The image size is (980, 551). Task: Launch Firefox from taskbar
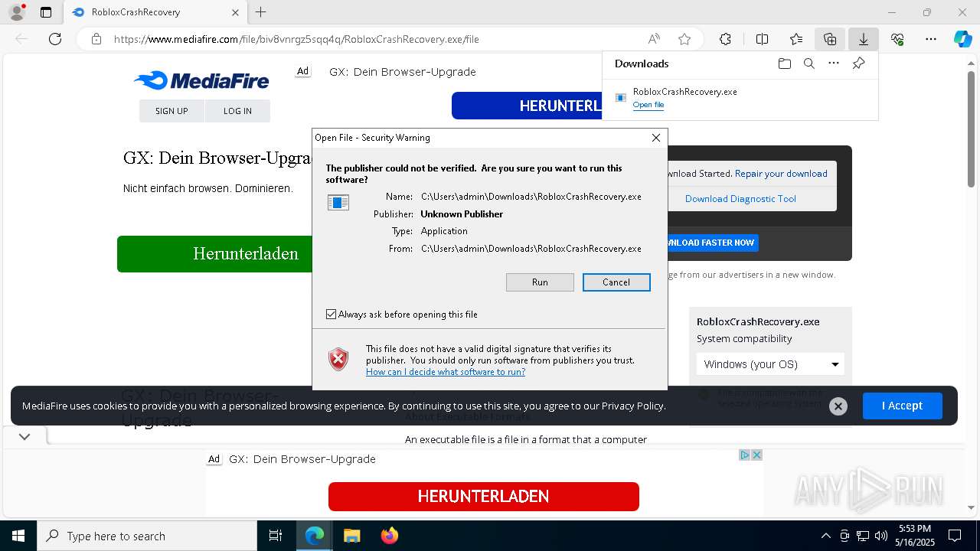(389, 536)
